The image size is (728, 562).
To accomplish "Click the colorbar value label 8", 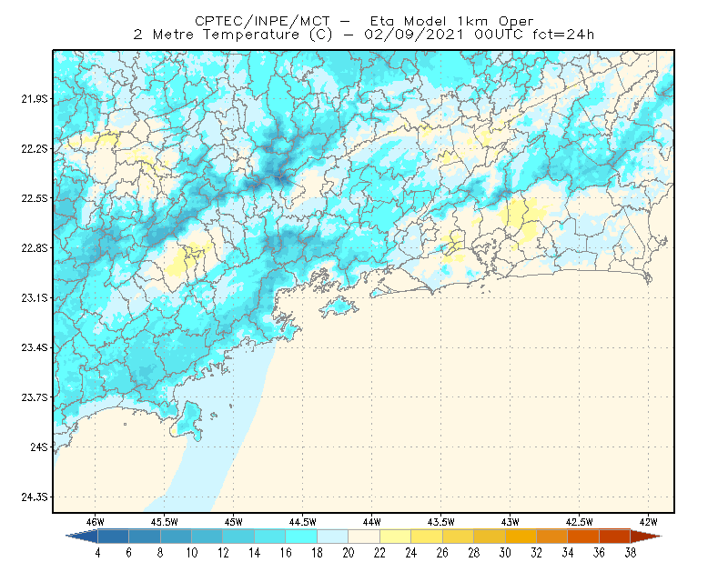I will pyautogui.click(x=160, y=553).
